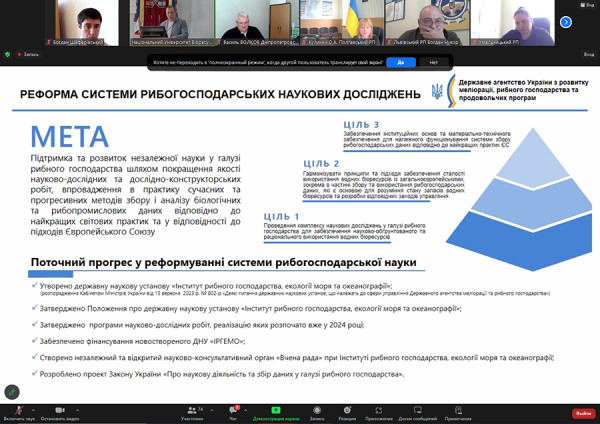
Task: Click the Нет button in fullscreen prompt
Action: click(433, 62)
